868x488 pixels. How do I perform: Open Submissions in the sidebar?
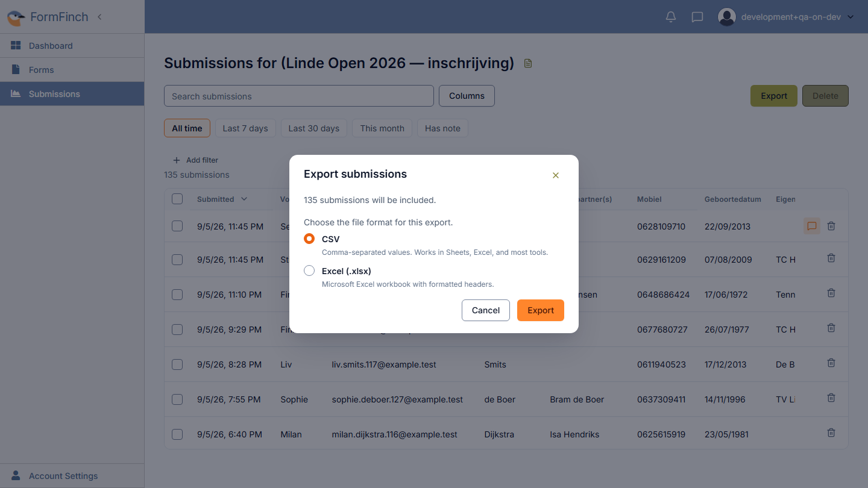pos(72,94)
